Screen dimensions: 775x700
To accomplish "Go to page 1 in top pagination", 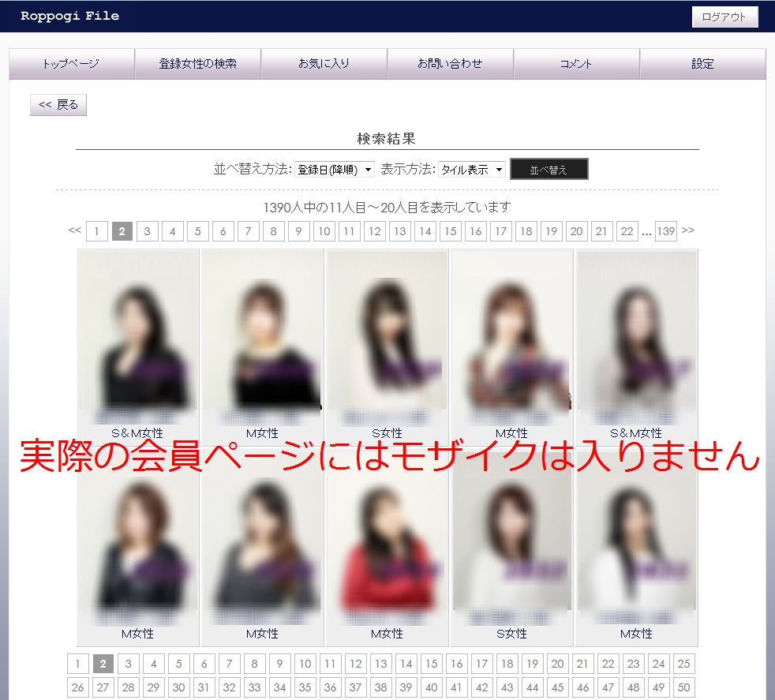I will coord(97,231).
